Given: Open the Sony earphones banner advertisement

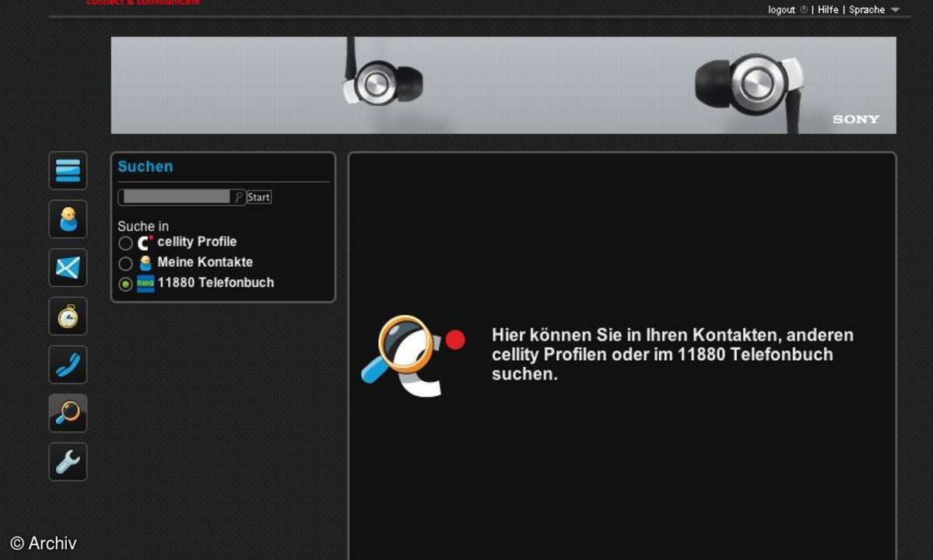Looking at the screenshot, I should [x=503, y=85].
